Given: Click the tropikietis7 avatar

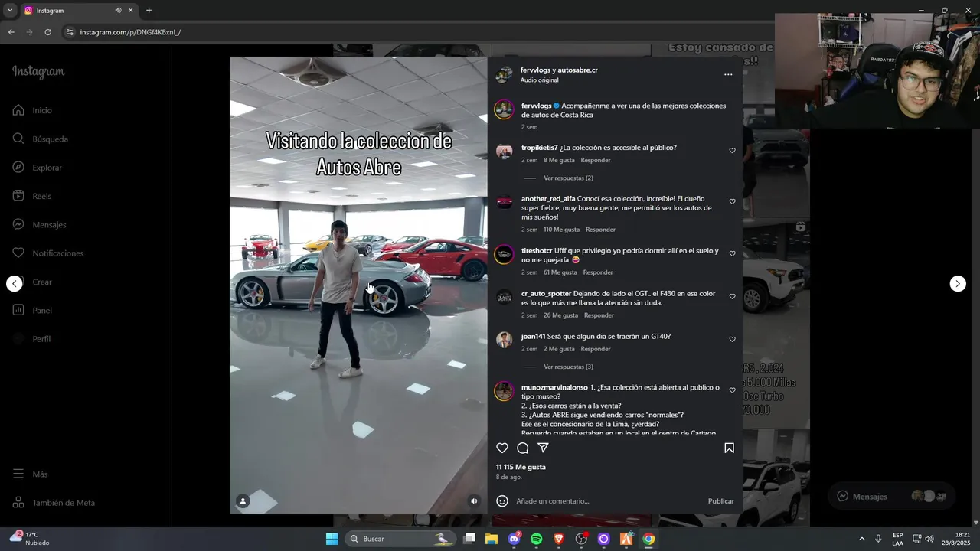Looking at the screenshot, I should tap(504, 152).
